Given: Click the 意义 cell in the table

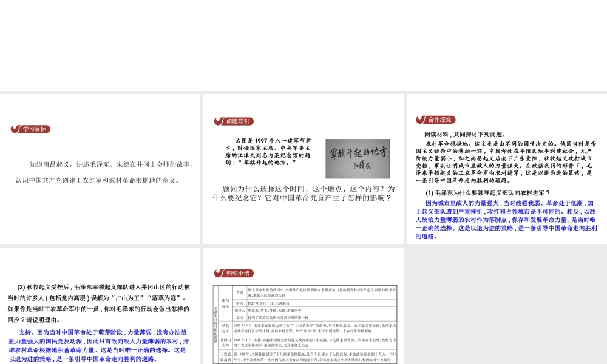Looking at the screenshot, I should pyautogui.click(x=240, y=317).
